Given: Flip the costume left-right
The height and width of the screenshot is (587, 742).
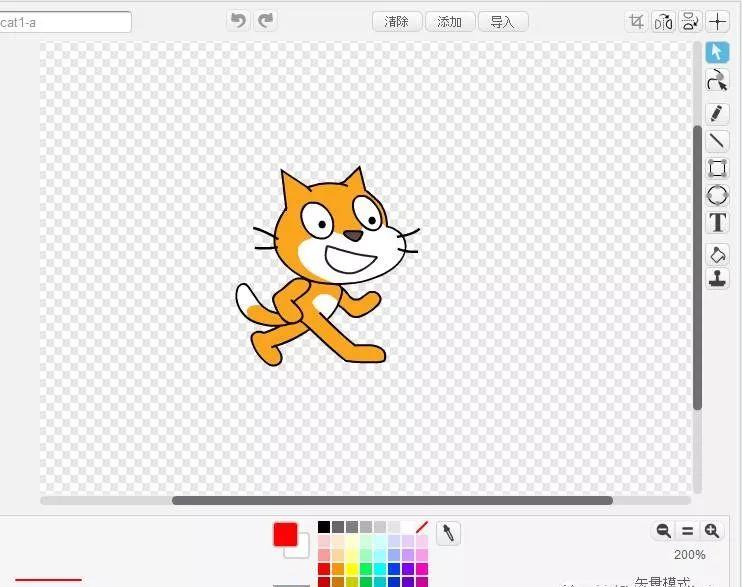Looking at the screenshot, I should [x=663, y=22].
